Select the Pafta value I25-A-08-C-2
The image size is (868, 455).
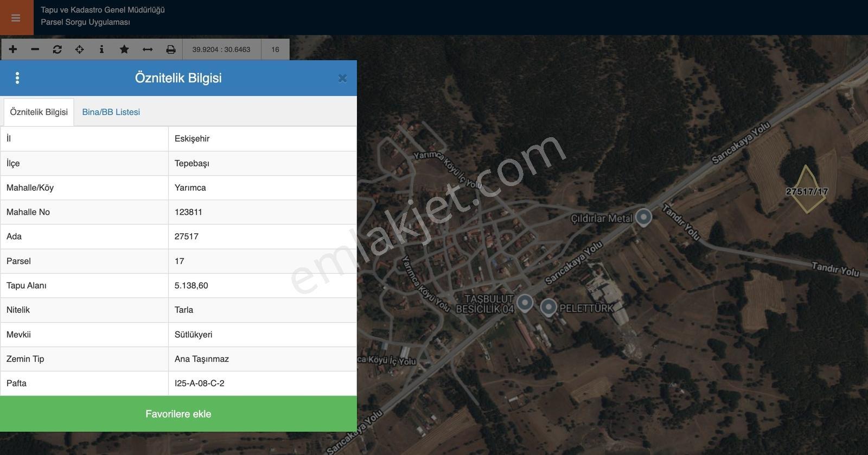263,383
